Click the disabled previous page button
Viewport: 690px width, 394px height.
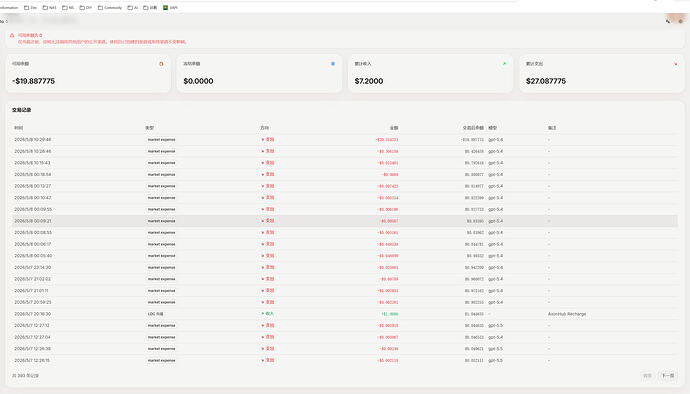point(647,376)
